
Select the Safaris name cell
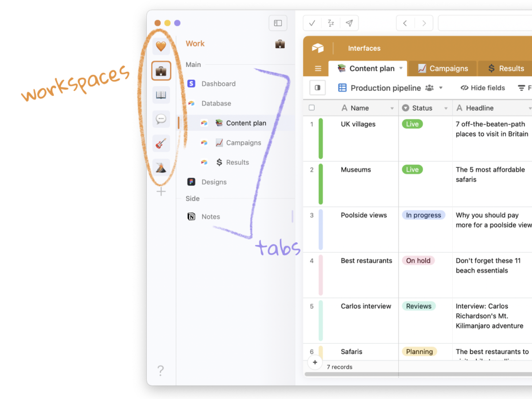point(352,352)
